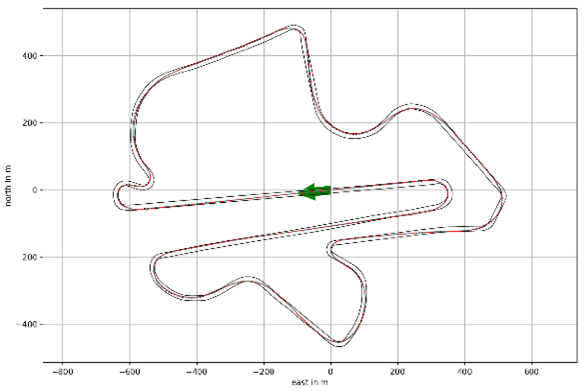
Task: Click the -200 tick label on x-axis
Action: (x=264, y=372)
